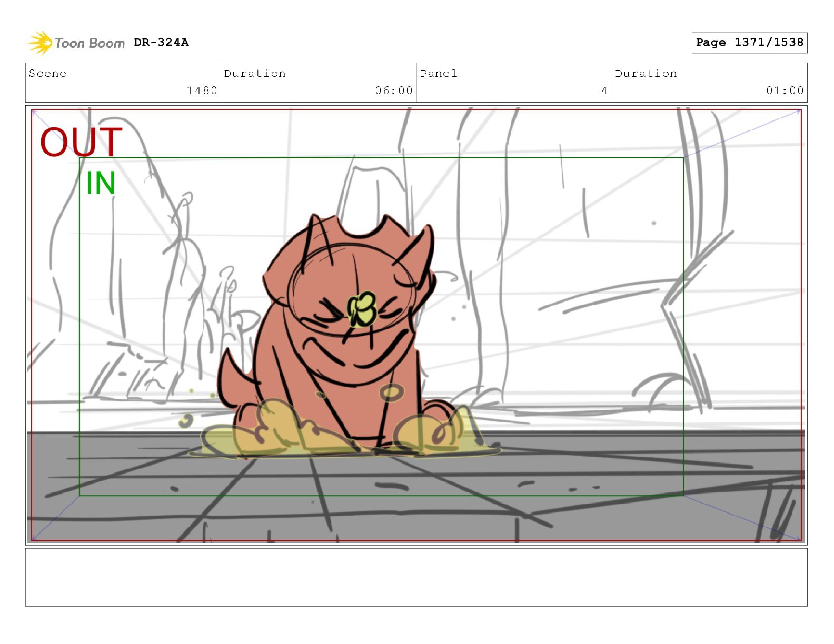Click the 'Page 1371/1538' page indicator
This screenshot has width=834, height=644.
(749, 43)
